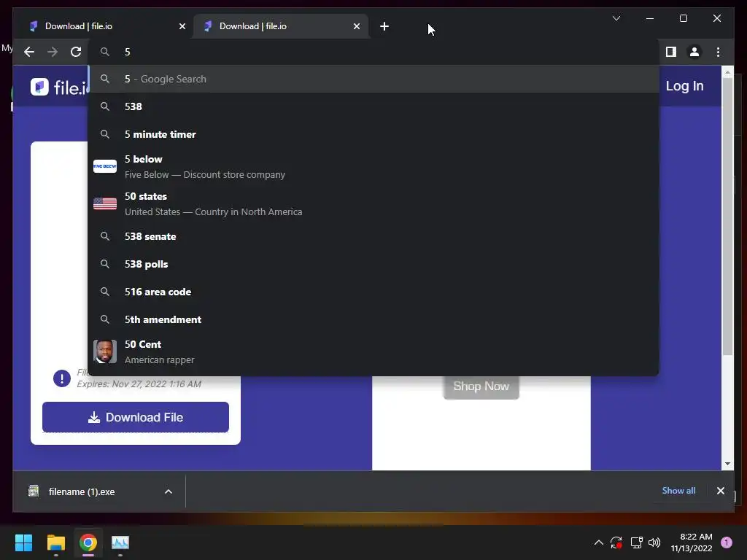Close the second Download | file.io tab
Image resolution: width=747 pixels, height=560 pixels.
356,26
